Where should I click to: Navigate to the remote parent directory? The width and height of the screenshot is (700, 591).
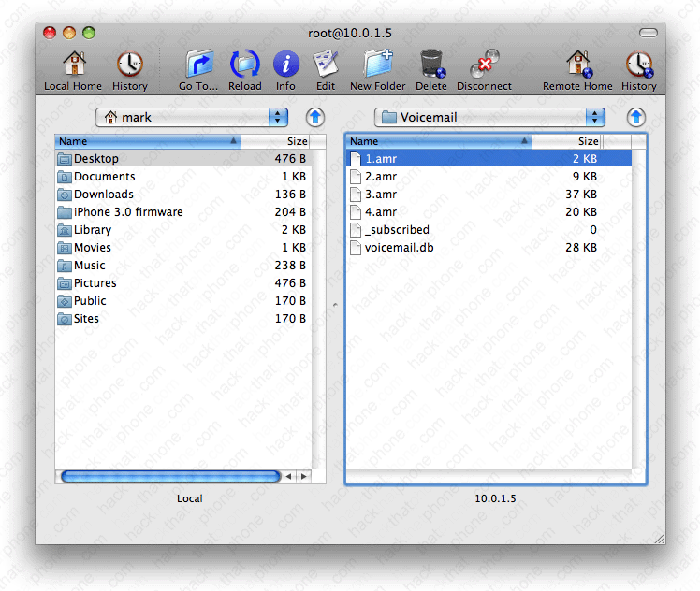coord(636,117)
